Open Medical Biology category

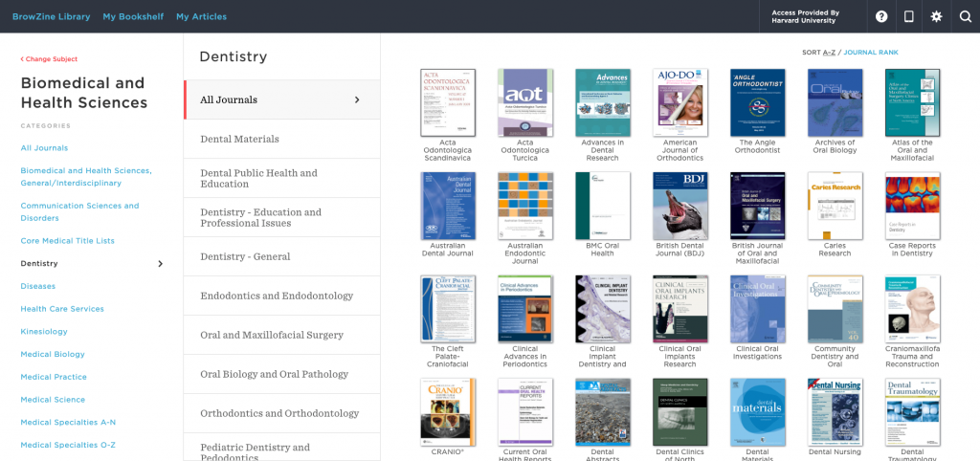(x=53, y=354)
